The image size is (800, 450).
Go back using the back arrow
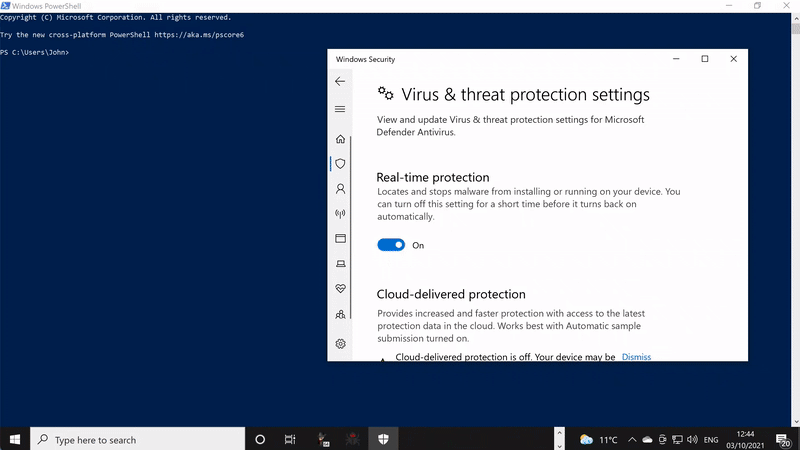click(340, 81)
